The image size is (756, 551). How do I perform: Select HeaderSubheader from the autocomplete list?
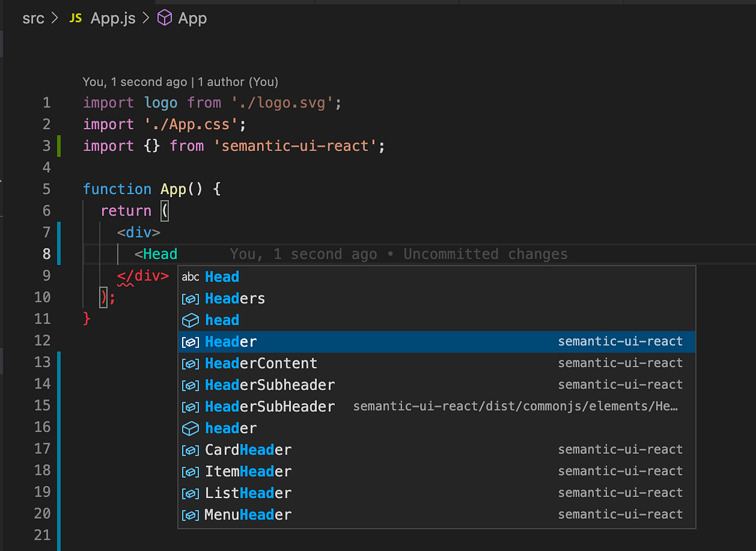pos(269,384)
